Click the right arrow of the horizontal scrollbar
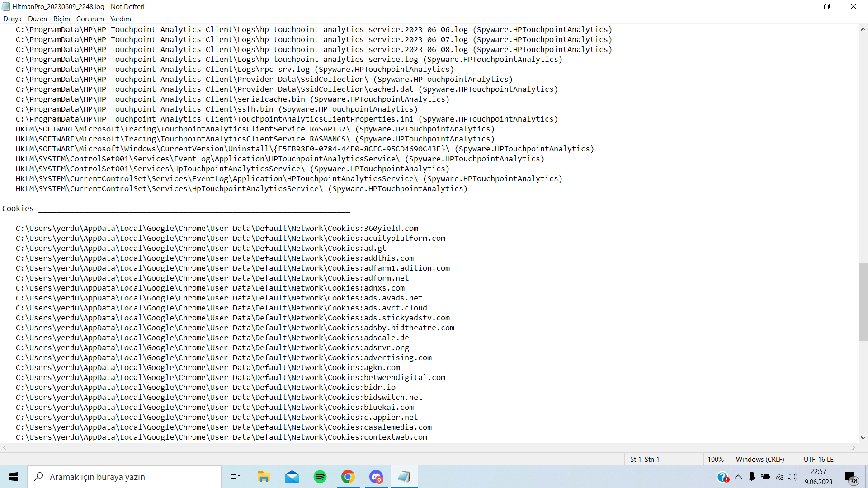The height and width of the screenshot is (488, 868). [854, 448]
